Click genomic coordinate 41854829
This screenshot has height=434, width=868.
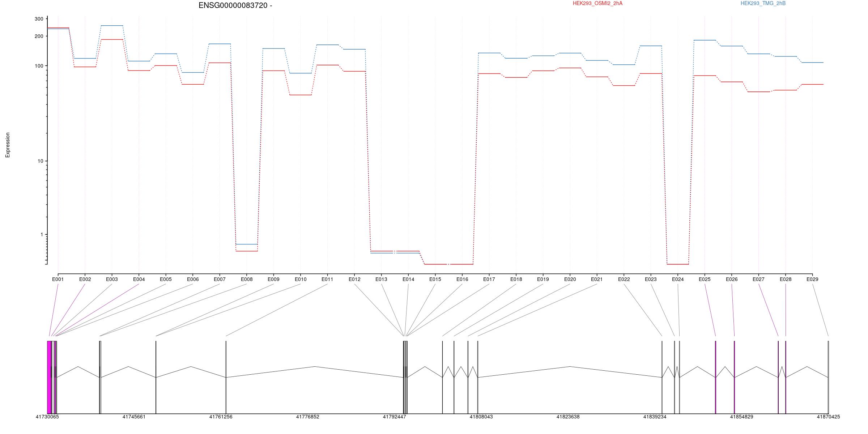[741, 417]
